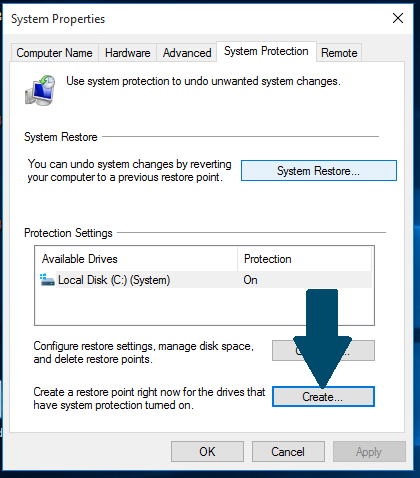Dismiss the dialog with Cancel

(288, 452)
